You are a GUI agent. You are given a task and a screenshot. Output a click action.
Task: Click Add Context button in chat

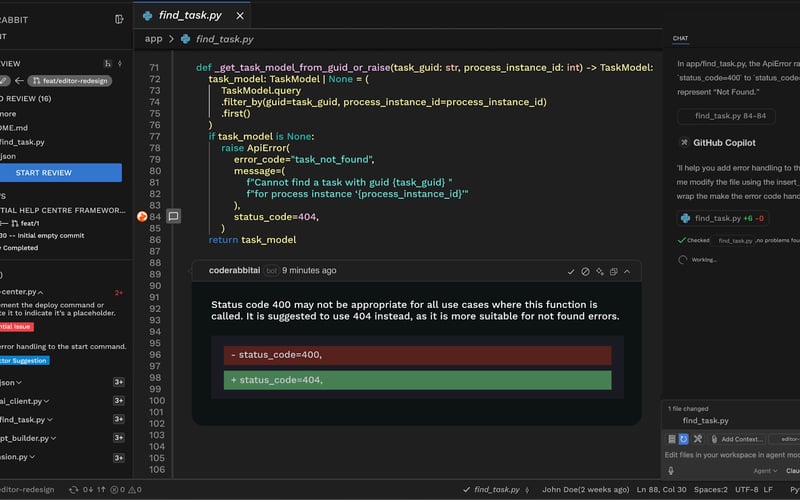pyautogui.click(x=737, y=439)
